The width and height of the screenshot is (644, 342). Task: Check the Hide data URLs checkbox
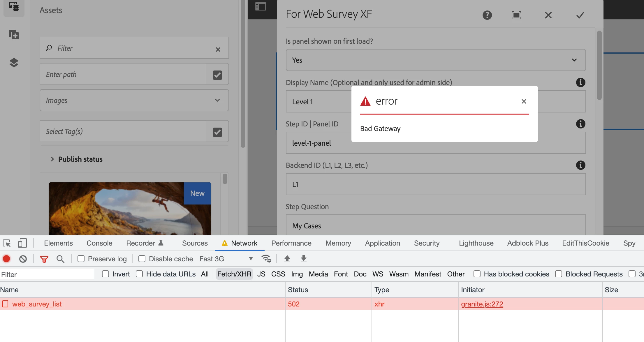pos(139,274)
